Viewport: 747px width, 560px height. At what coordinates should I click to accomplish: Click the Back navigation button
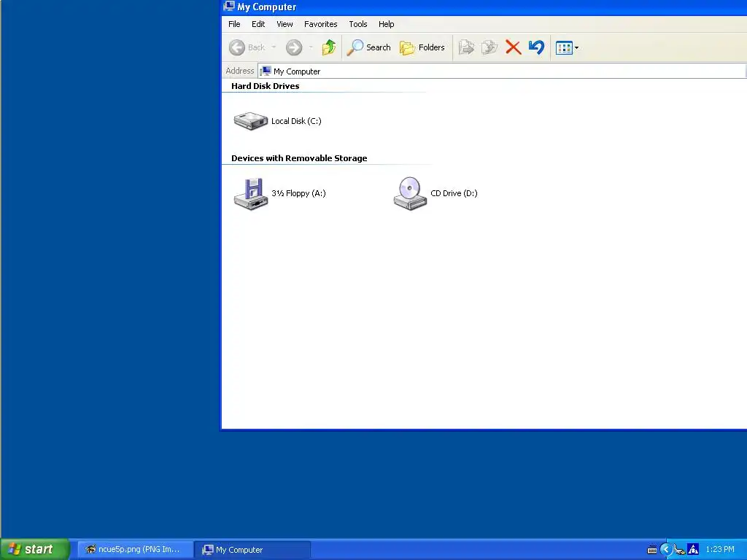click(x=247, y=47)
